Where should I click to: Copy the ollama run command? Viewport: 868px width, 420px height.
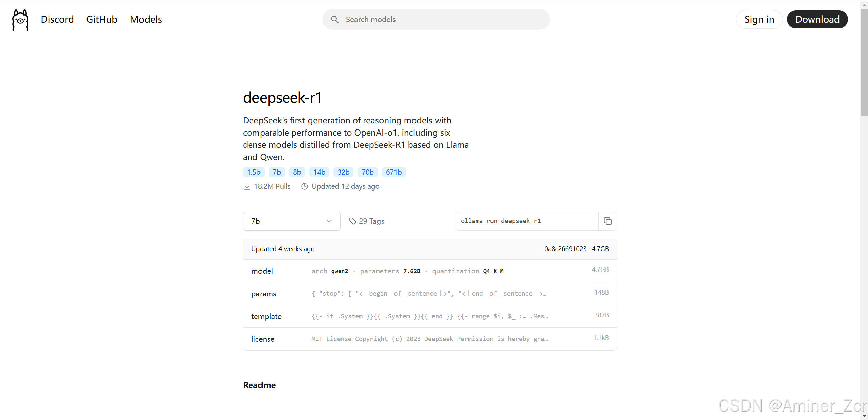point(607,221)
